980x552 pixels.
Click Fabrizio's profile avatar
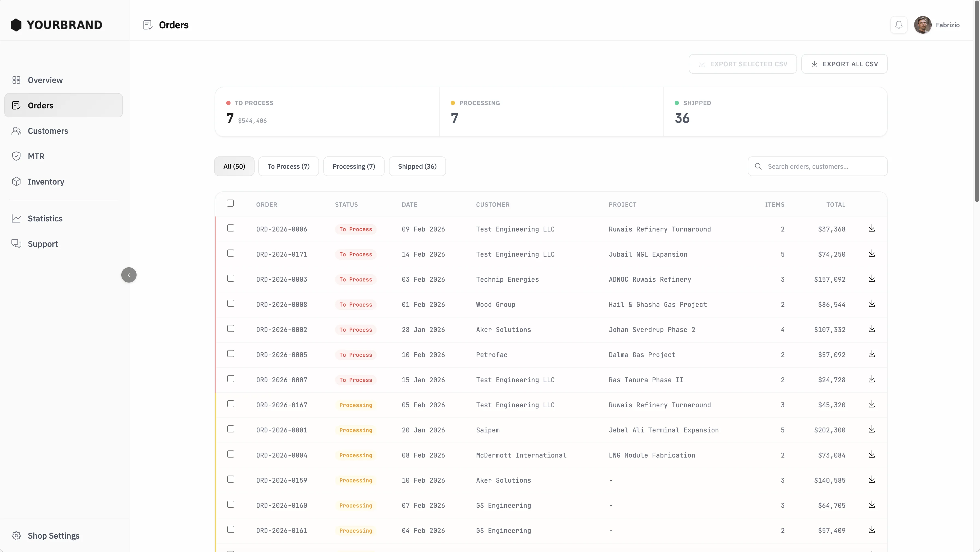pyautogui.click(x=923, y=25)
